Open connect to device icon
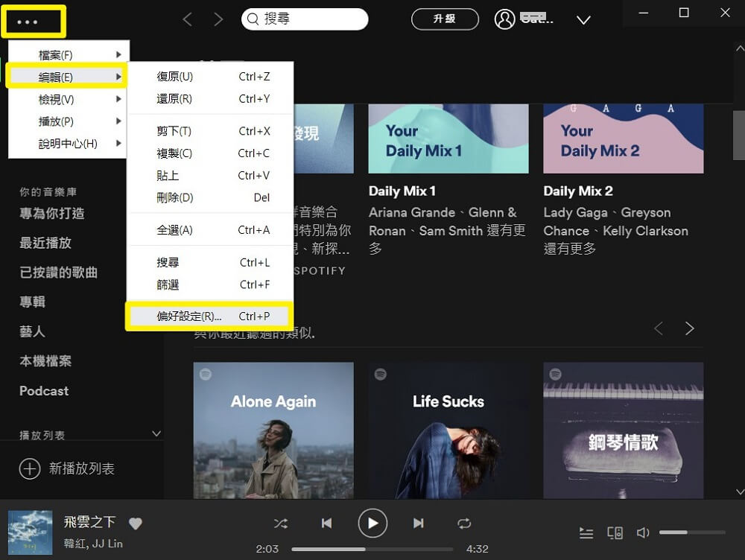 [615, 533]
